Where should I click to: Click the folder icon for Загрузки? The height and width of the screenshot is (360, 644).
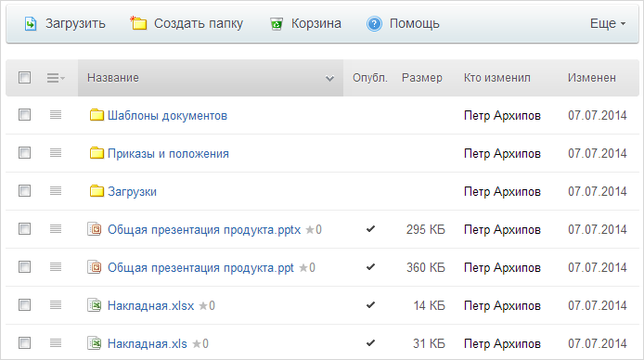click(97, 191)
